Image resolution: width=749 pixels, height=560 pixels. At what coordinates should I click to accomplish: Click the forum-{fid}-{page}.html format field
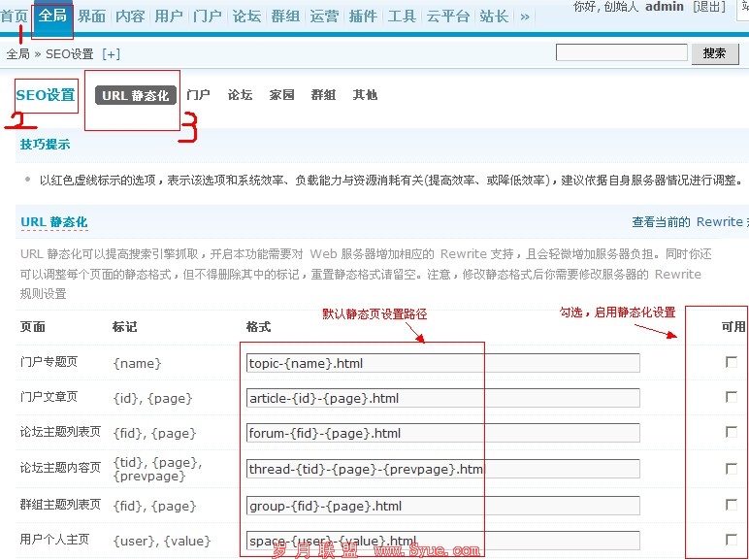pyautogui.click(x=442, y=433)
